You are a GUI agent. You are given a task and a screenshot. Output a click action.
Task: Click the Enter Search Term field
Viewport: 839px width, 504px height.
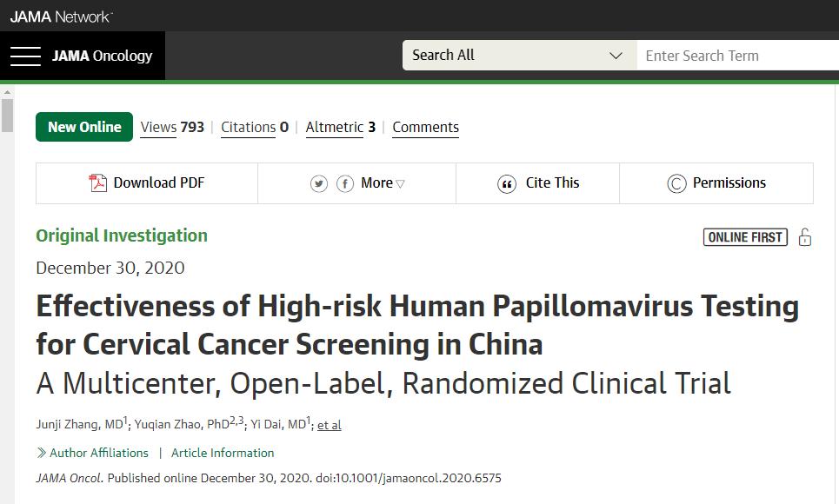tap(739, 56)
